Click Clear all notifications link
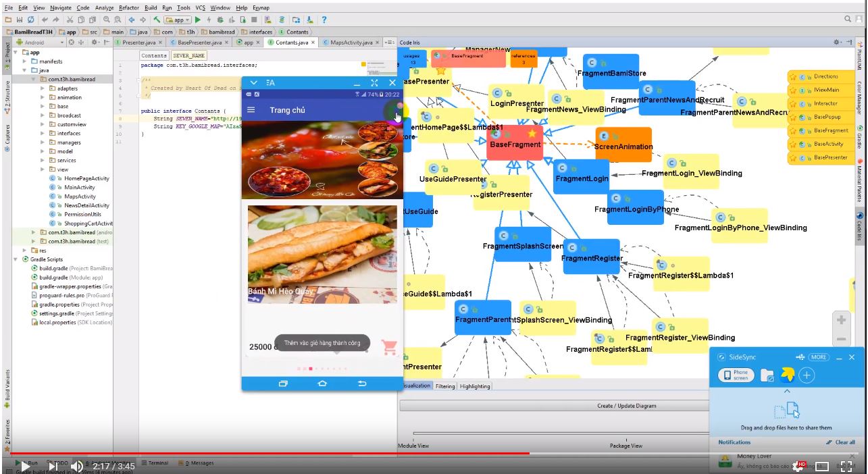Screen dimensions: 868x474 pos(841,442)
